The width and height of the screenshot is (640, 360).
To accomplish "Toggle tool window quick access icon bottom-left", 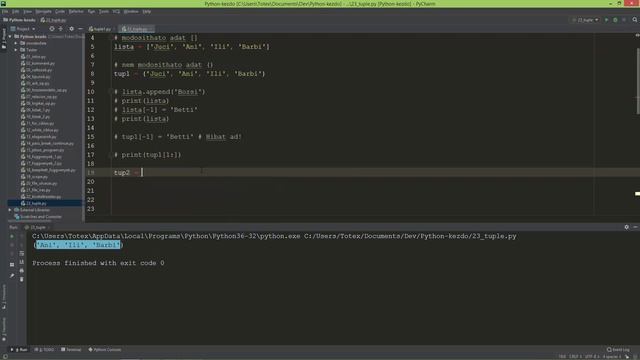I will pyautogui.click(x=5, y=357).
